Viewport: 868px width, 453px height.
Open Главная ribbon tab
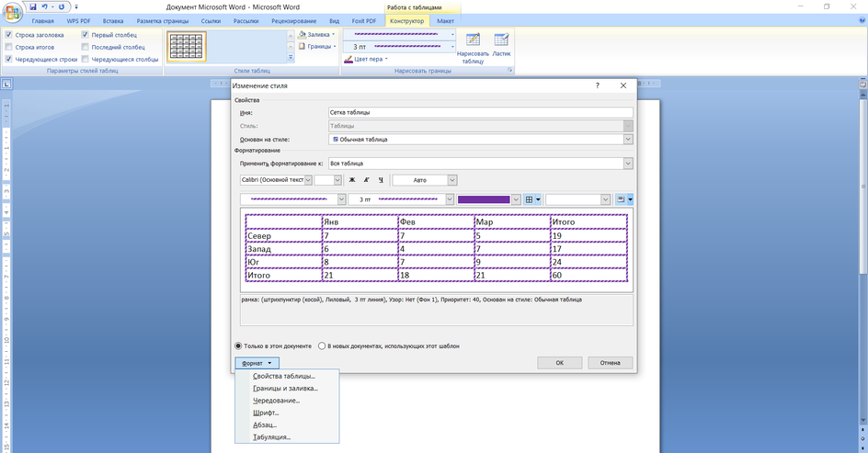pos(42,21)
